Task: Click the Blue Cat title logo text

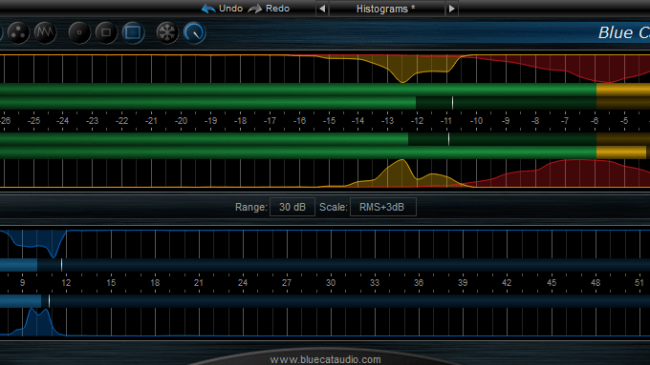Action: 623,33
